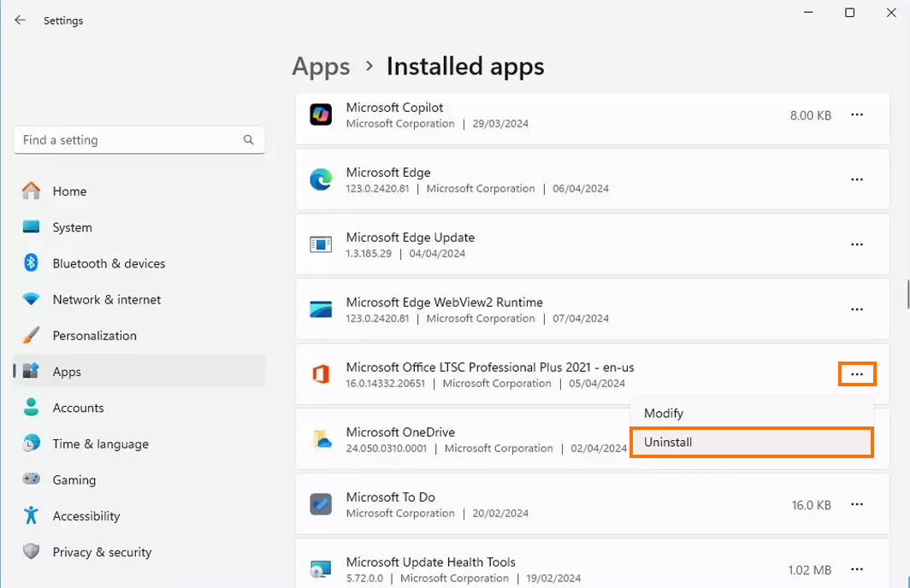Click the Microsoft Update Health Tools name
Screen dimensions: 910x588
click(x=431, y=562)
